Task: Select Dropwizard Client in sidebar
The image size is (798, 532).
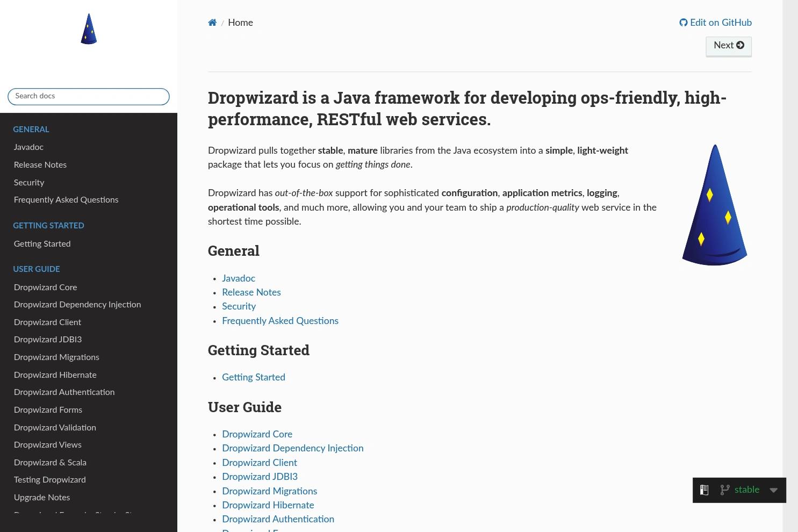Action: [47, 322]
